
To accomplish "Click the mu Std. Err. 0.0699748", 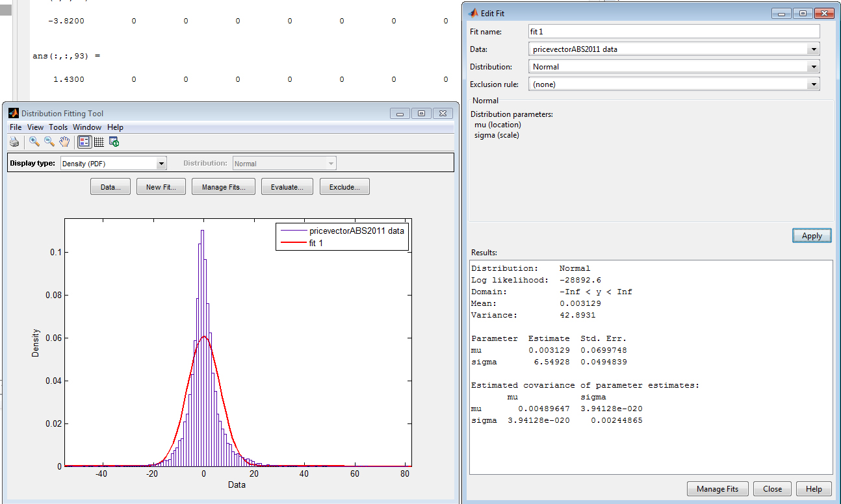I will point(604,350).
